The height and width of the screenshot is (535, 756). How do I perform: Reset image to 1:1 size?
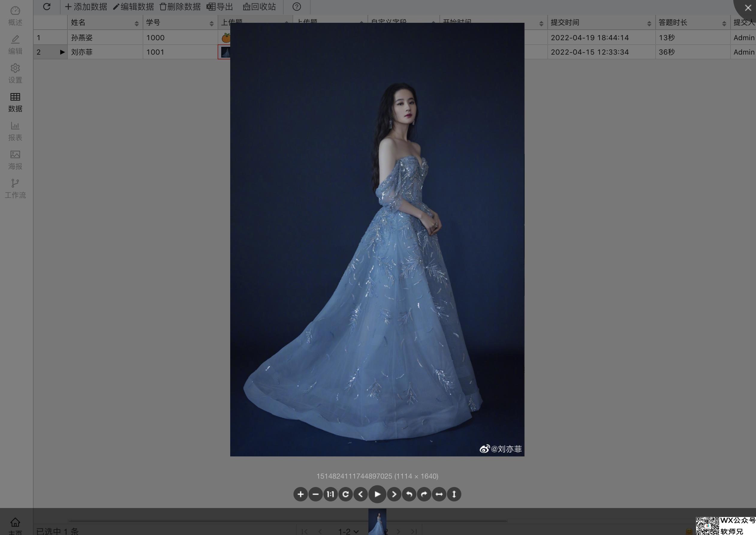[x=330, y=494]
